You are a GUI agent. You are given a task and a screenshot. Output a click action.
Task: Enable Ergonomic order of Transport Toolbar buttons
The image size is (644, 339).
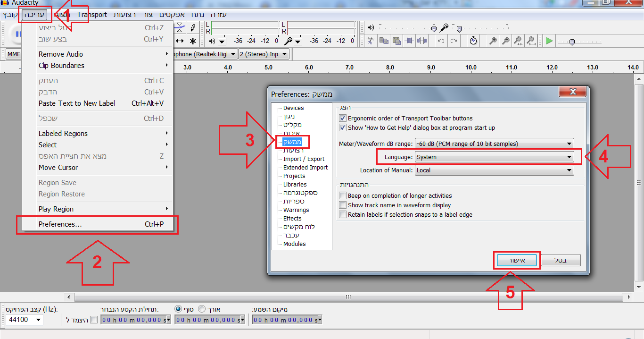(343, 119)
